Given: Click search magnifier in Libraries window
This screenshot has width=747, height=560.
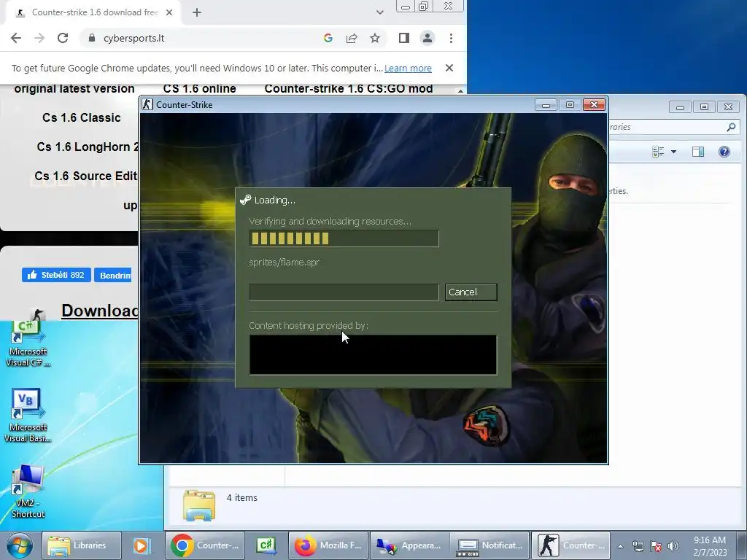Looking at the screenshot, I should tap(731, 127).
